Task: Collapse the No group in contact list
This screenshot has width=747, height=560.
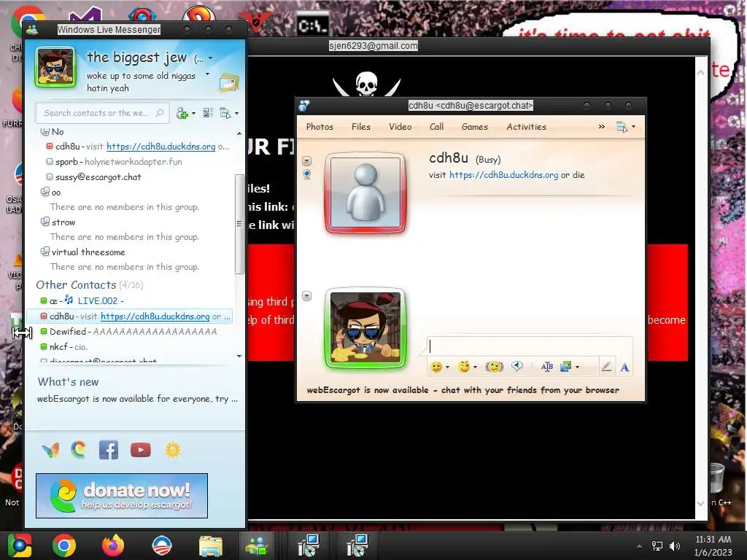Action: click(44, 131)
